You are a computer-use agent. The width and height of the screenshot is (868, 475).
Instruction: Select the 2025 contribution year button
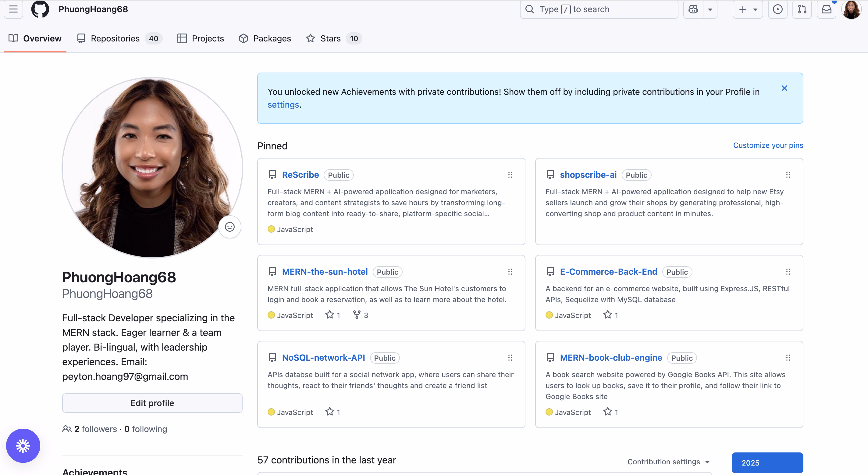point(767,462)
